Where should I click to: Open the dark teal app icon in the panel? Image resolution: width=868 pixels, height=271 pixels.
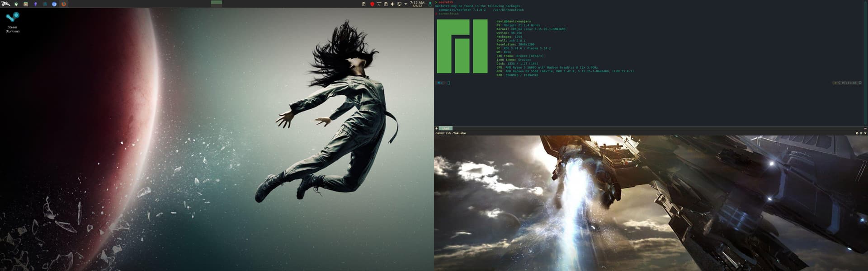[x=45, y=4]
